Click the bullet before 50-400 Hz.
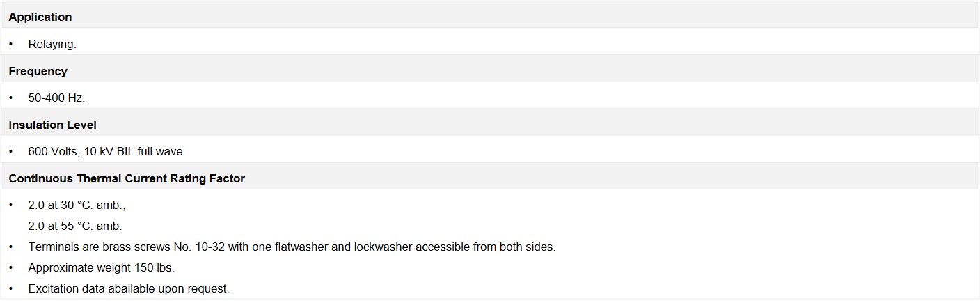Viewport: 980px width, 303px height. [x=11, y=98]
